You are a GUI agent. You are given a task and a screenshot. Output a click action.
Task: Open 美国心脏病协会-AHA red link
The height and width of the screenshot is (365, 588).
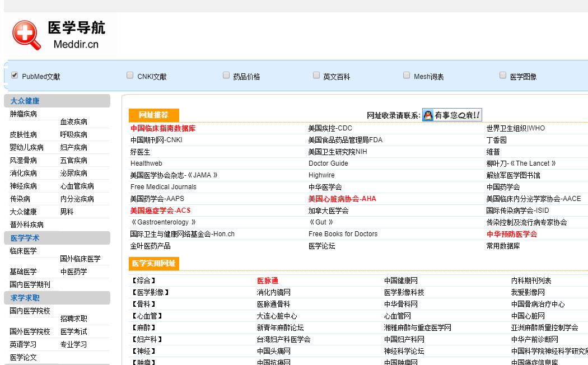(x=342, y=199)
